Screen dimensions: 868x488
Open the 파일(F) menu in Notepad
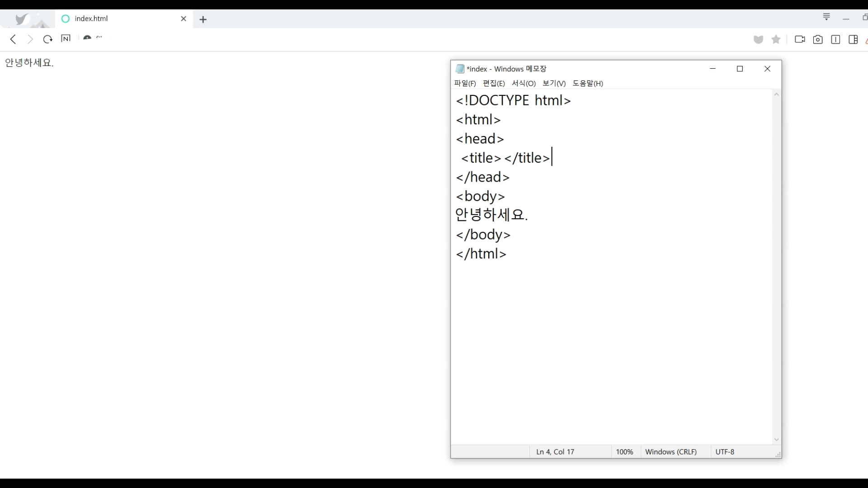point(465,83)
